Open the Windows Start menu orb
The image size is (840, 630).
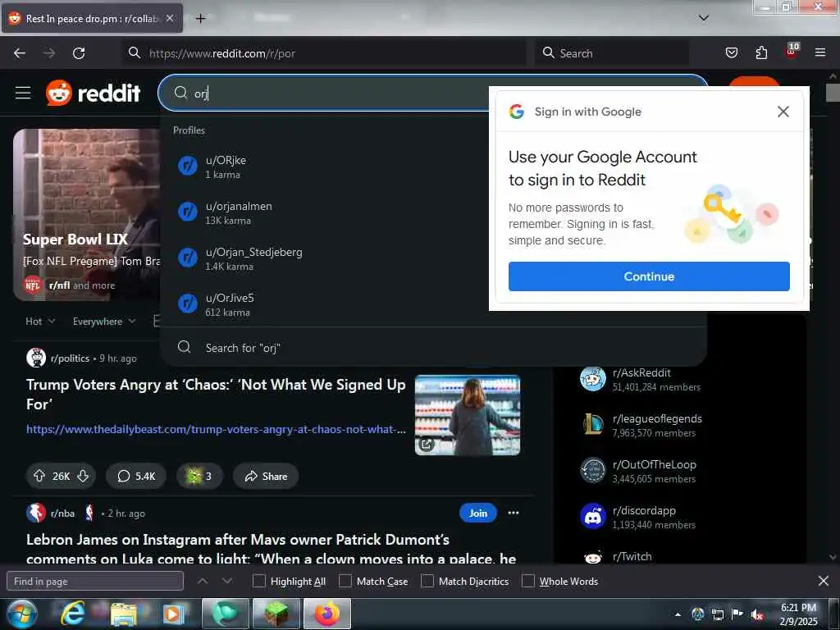pos(21,614)
